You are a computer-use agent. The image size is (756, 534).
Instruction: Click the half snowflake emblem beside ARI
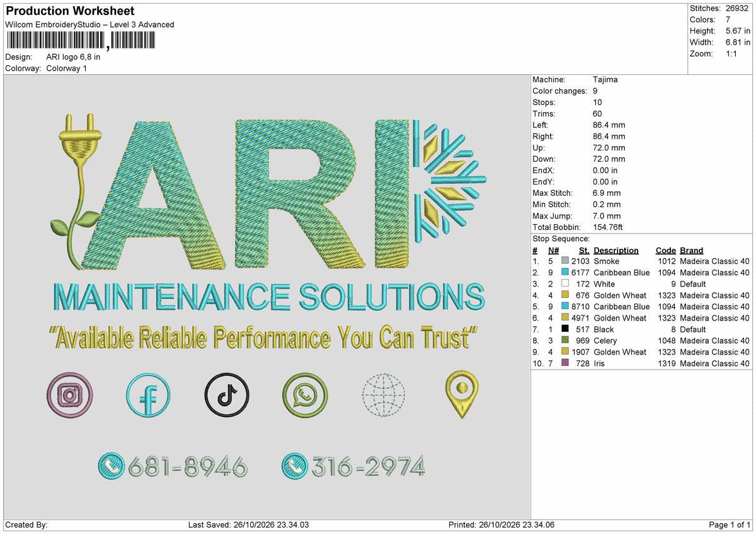(449, 181)
